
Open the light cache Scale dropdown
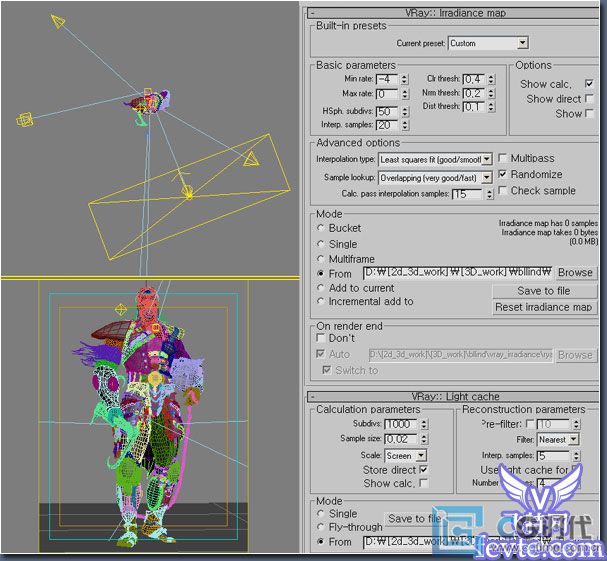pos(421,456)
